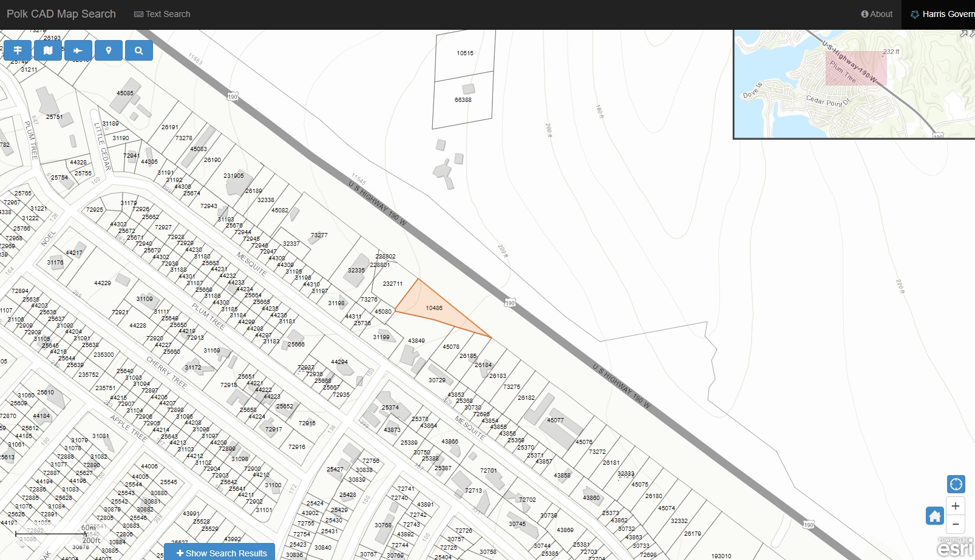The image size is (975, 560).
Task: Collapse overview map using corner arrow
Action: click(964, 34)
